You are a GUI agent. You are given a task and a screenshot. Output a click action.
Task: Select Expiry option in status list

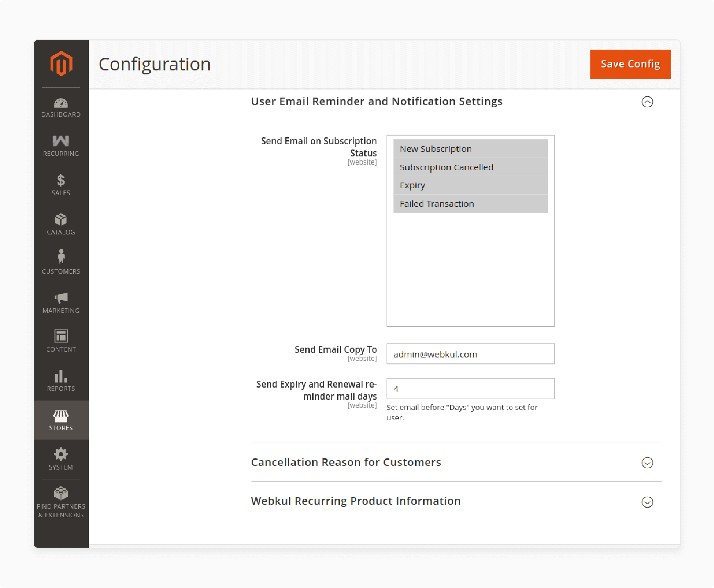point(470,185)
